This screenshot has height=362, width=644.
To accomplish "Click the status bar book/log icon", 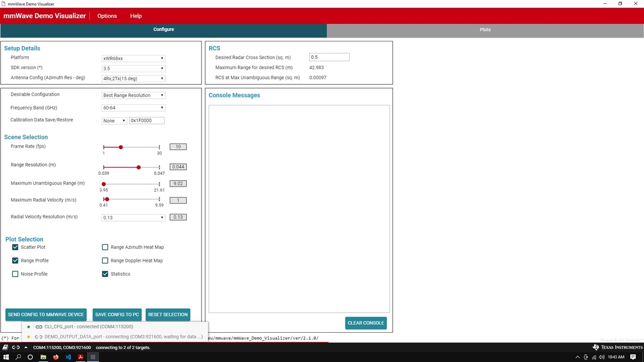I will tap(5, 347).
